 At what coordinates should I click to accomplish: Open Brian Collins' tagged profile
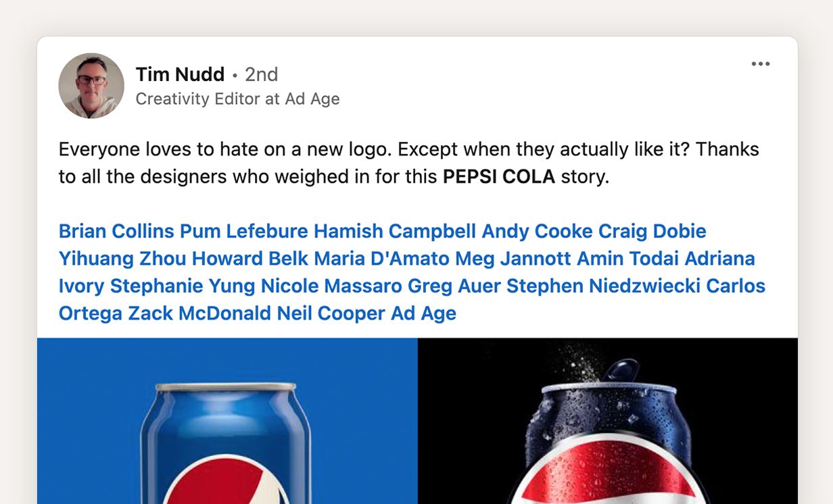(x=116, y=231)
